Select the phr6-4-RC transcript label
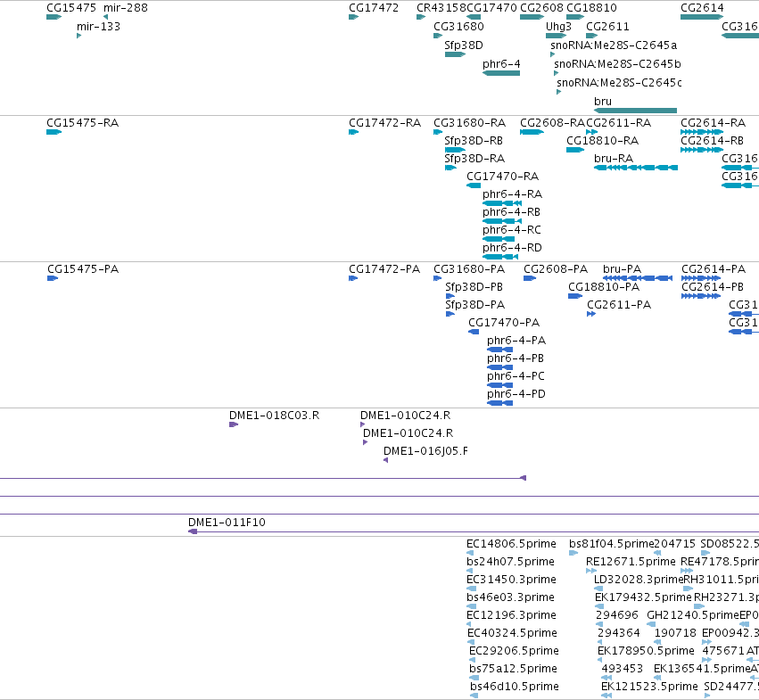The image size is (759, 700). click(x=512, y=230)
